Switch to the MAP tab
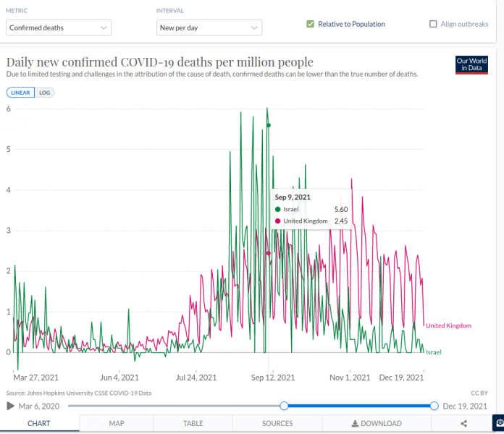504x434 pixels. [x=117, y=423]
